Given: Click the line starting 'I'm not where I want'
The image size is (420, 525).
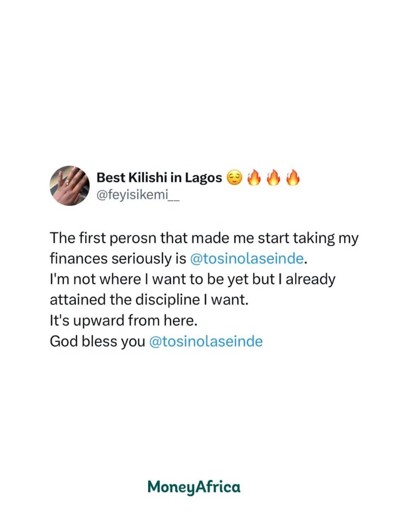Looking at the screenshot, I should point(193,279).
